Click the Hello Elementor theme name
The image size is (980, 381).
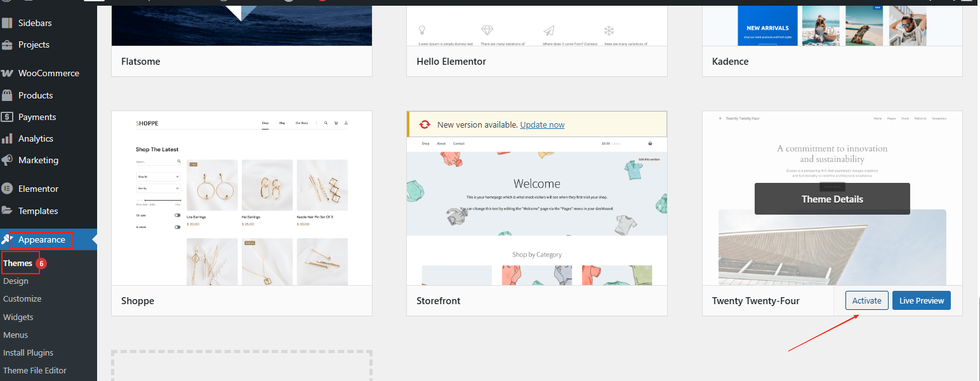451,62
